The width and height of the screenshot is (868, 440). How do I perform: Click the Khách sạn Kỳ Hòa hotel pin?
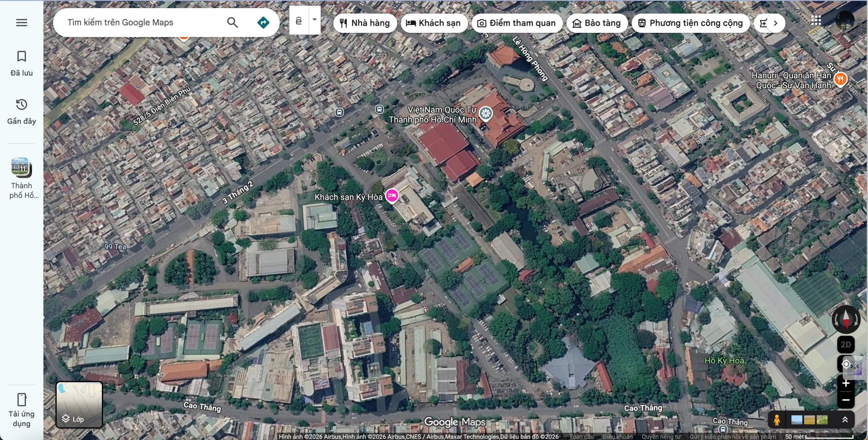point(392,195)
